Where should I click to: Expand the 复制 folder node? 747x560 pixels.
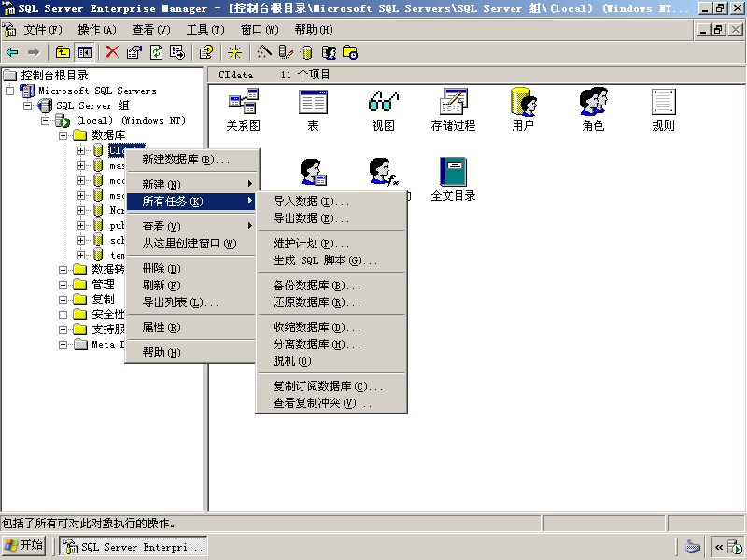click(63, 300)
